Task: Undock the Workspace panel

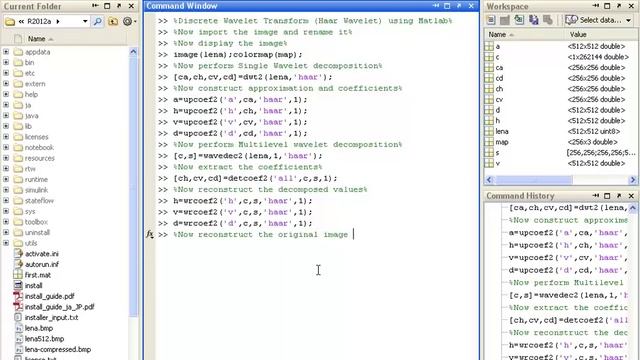Action: click(x=619, y=6)
